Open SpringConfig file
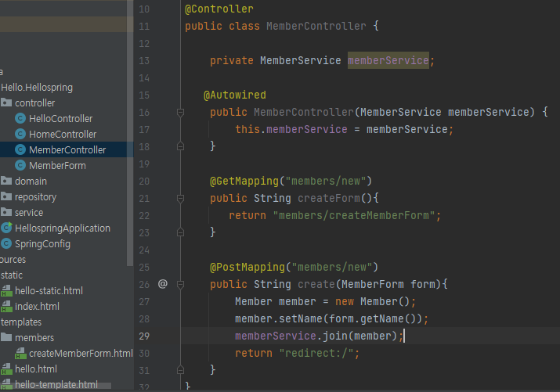This screenshot has height=392, width=560. tap(42, 244)
